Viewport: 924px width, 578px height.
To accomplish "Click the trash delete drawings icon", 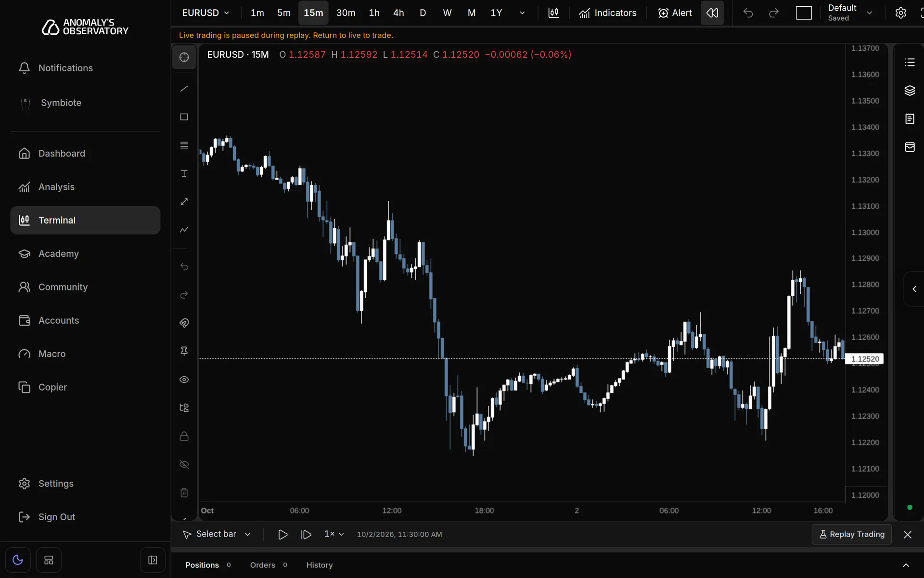I will click(184, 493).
